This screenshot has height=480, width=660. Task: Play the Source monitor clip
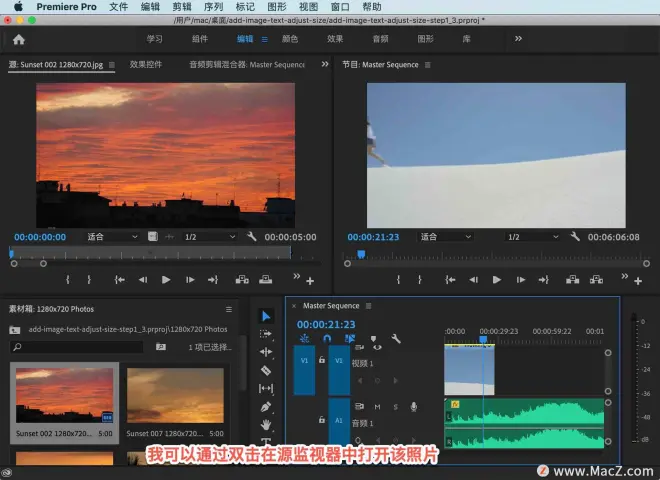coord(166,280)
